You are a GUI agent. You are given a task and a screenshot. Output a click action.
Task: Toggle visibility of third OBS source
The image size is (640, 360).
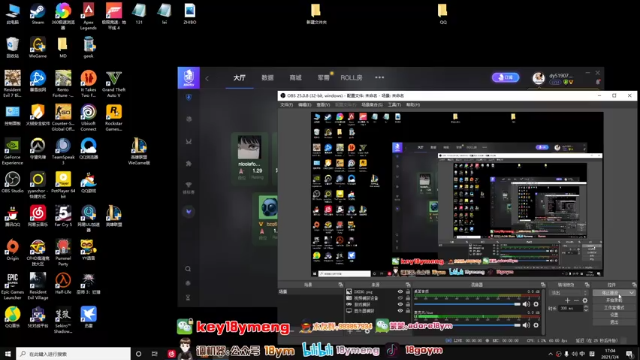[400, 304]
